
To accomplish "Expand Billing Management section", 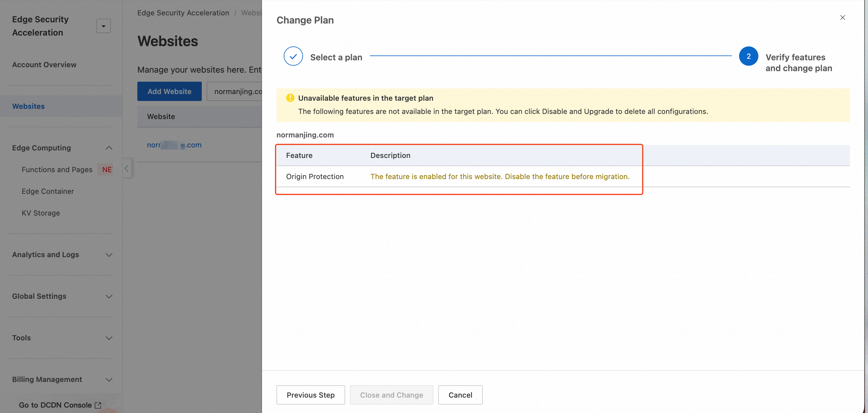I will (109, 380).
